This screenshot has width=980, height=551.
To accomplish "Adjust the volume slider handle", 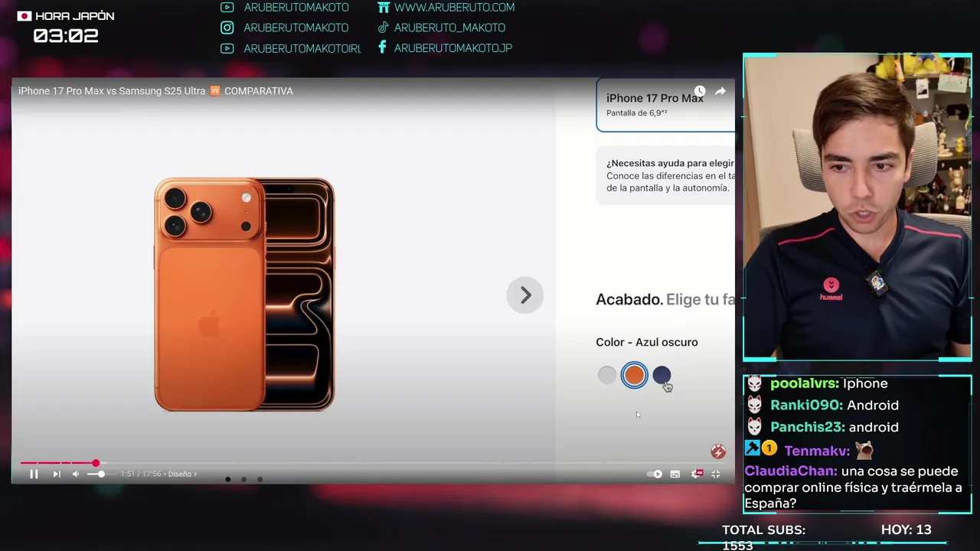I will tap(101, 474).
